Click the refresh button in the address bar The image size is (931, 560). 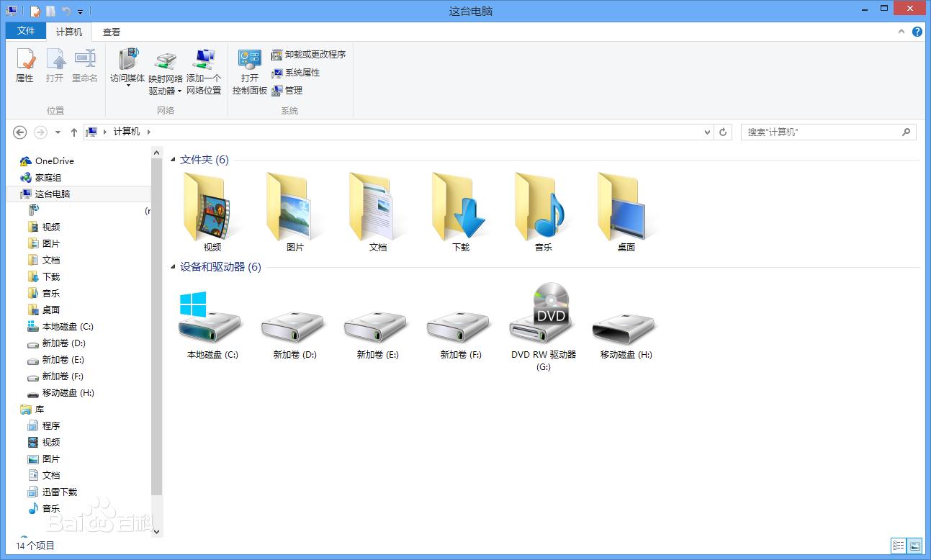tap(723, 132)
